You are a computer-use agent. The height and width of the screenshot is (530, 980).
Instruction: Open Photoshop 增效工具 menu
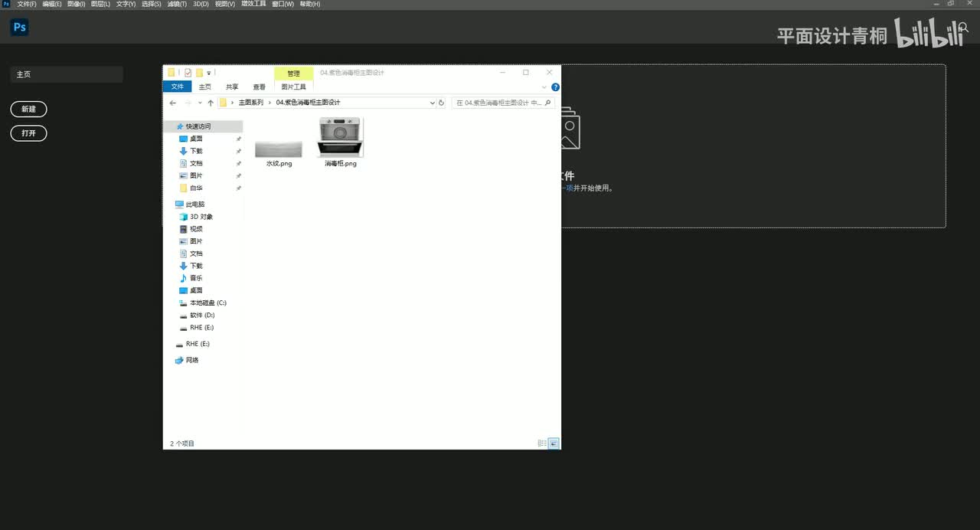click(253, 4)
